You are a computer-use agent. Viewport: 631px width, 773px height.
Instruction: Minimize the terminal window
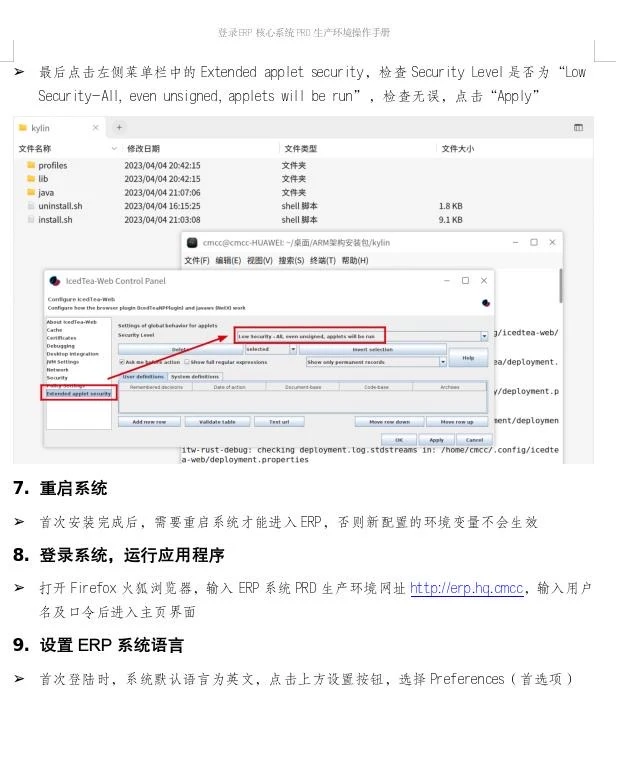pyautogui.click(x=516, y=242)
